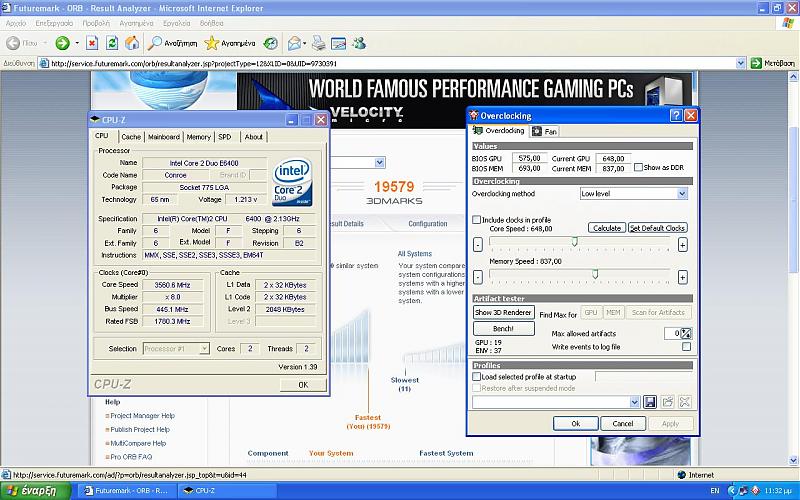
Task: Switch to CPU-Z taskbar button
Action: (x=227, y=491)
